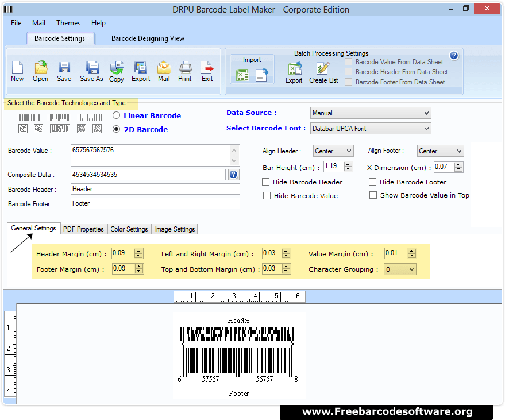Open Create List in Batch Processing Settings
Image resolution: width=505 pixels, height=420 pixels.
tap(322, 71)
